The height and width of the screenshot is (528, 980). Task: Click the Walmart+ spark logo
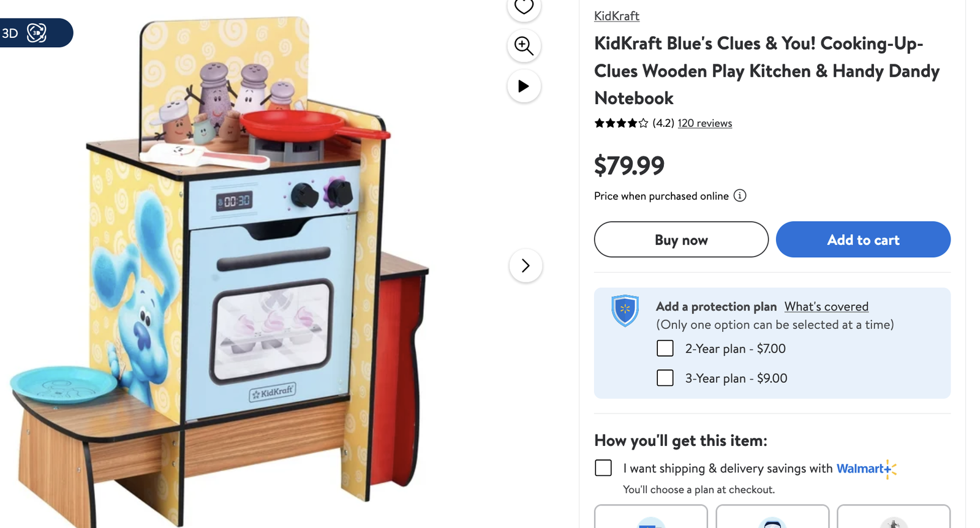[x=891, y=469]
